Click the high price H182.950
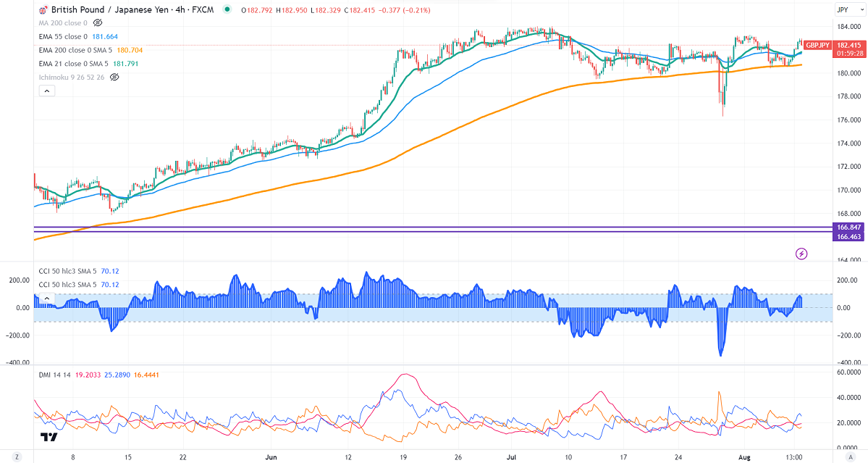The image size is (868, 463). coord(292,10)
